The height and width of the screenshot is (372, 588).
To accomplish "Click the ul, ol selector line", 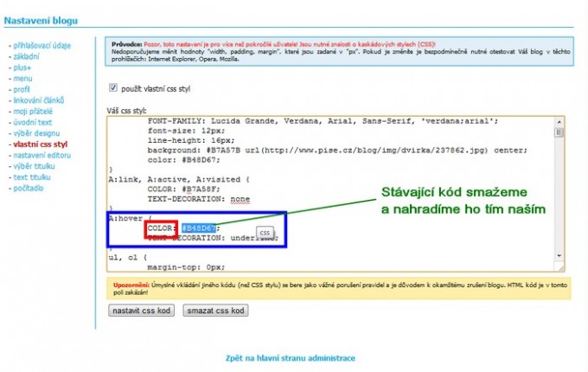I will click(127, 257).
